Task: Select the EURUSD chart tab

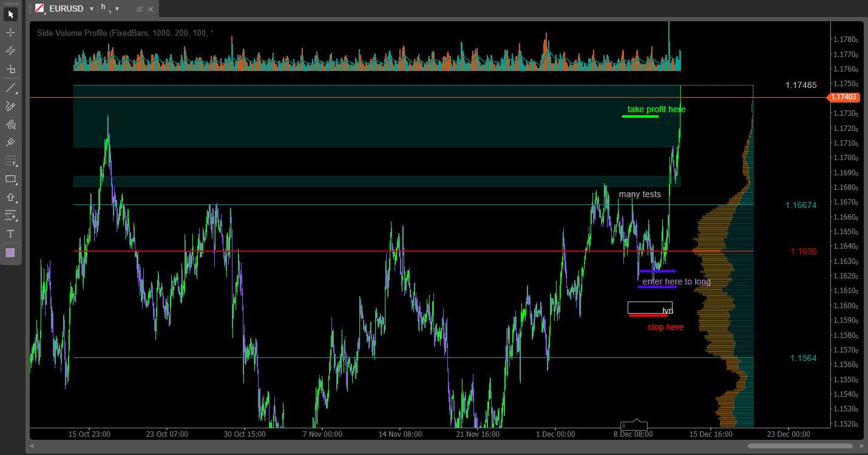Action: point(66,8)
